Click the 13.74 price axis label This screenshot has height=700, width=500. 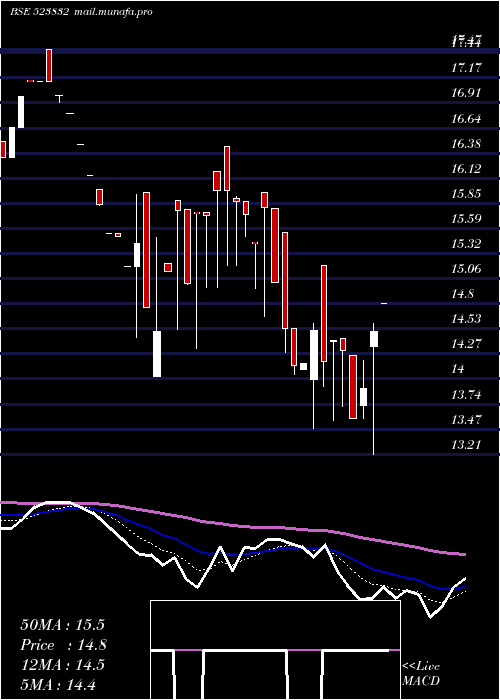click(x=467, y=395)
